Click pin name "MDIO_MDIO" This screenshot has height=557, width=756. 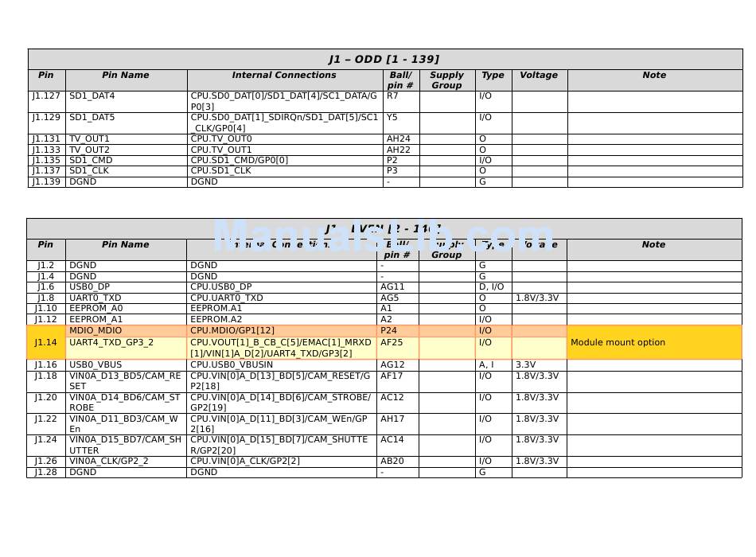(x=95, y=330)
